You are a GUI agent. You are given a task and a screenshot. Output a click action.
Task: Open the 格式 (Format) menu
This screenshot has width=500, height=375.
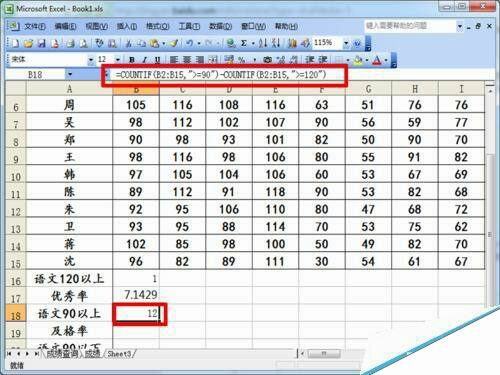coord(158,26)
